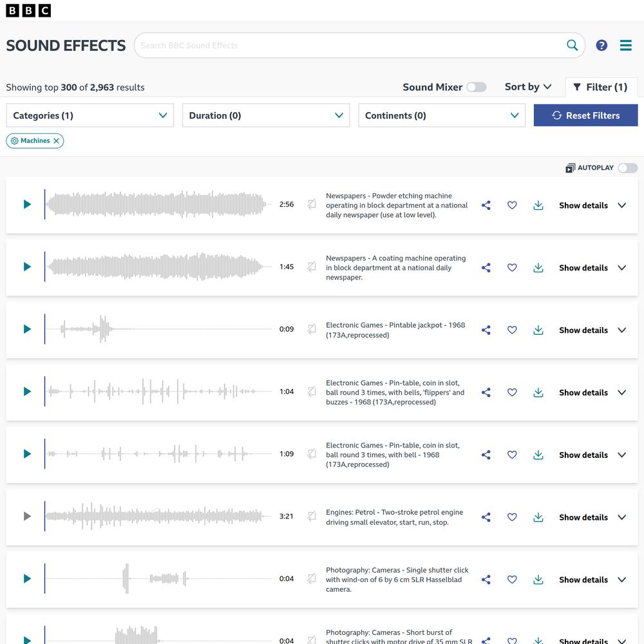Toggle loop for Hasselblad shutter click sound
Viewport: 644px width, 644px height.
[x=312, y=579]
